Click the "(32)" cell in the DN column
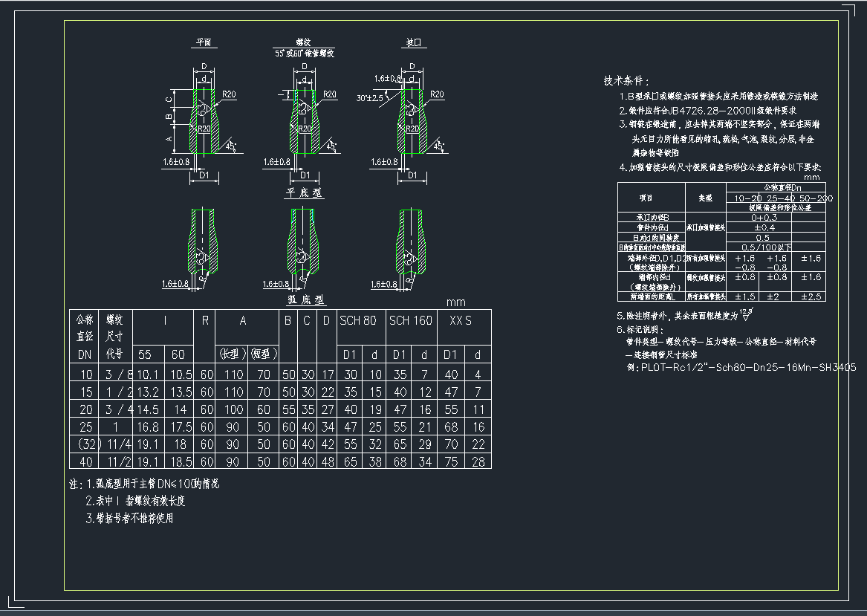This screenshot has width=867, height=616. tap(85, 444)
